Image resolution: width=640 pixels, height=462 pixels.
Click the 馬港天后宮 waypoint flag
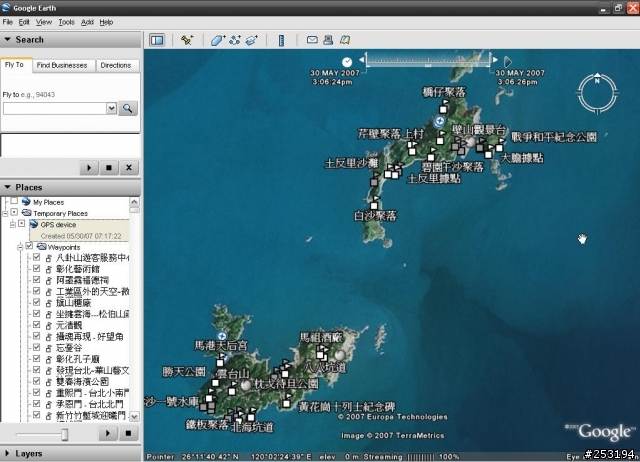221,360
